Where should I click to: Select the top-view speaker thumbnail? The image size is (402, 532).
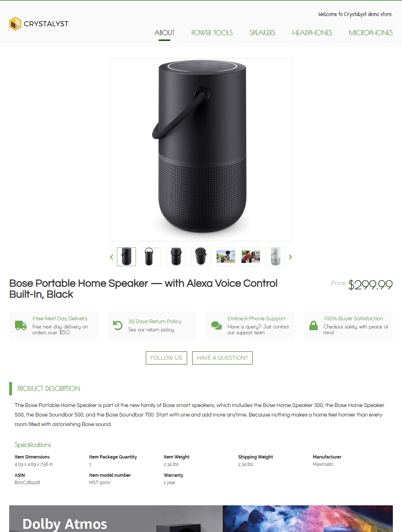[201, 257]
